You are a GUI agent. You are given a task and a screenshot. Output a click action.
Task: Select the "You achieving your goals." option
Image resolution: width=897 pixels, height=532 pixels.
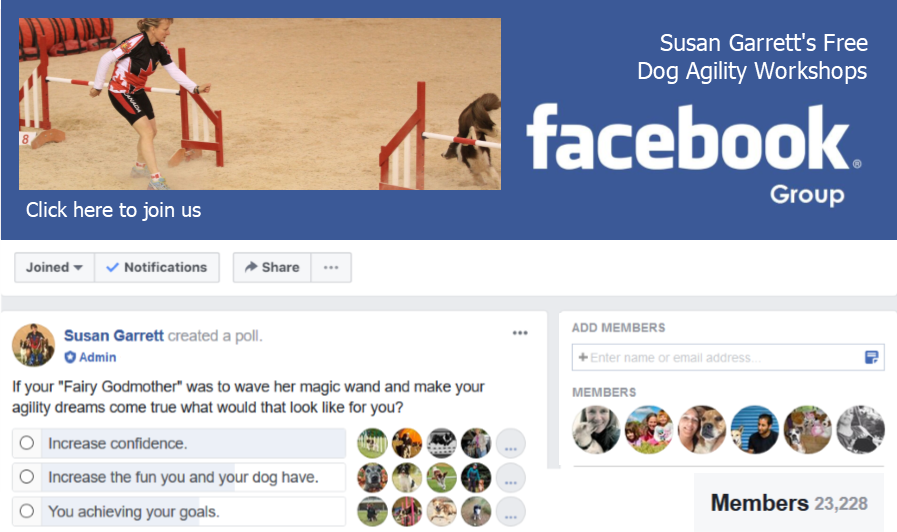pyautogui.click(x=179, y=511)
